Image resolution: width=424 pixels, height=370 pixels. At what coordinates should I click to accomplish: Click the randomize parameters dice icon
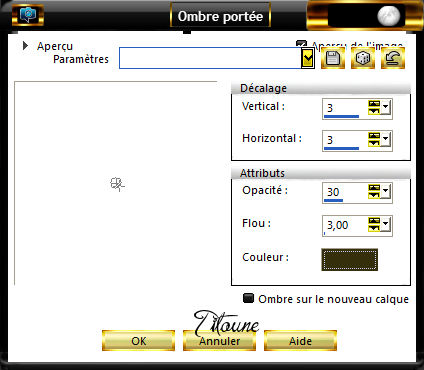click(x=363, y=58)
